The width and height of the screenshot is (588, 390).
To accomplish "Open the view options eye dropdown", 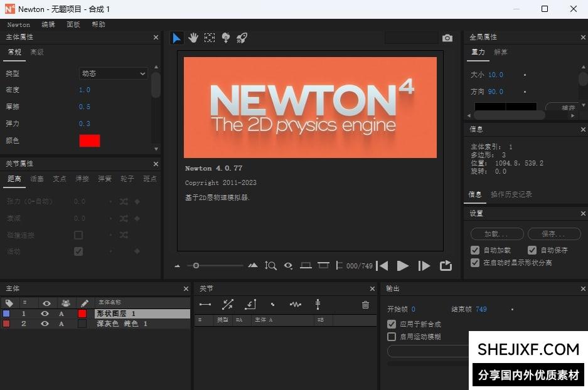I will 288,266.
